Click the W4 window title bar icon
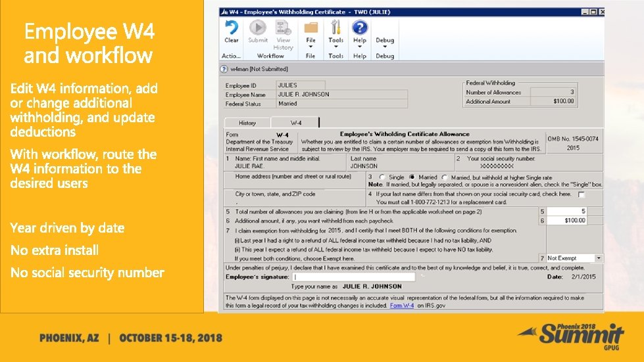Viewport: 644px width, 362px height. pos(224,12)
